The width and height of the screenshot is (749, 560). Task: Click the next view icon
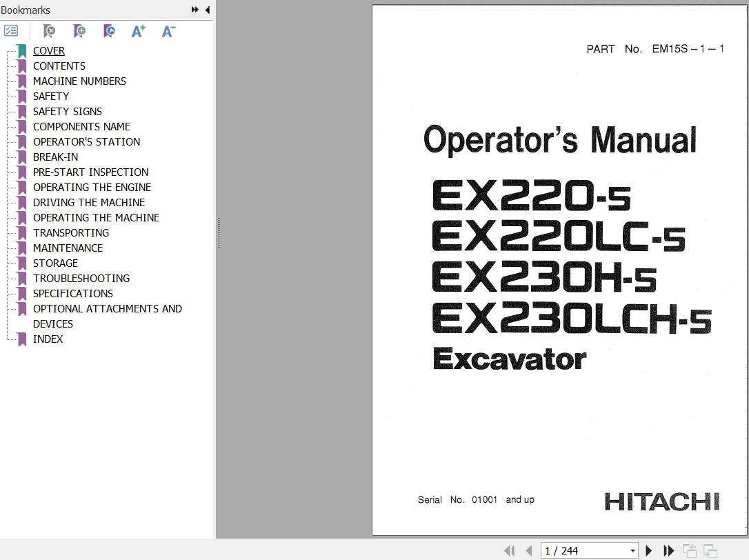point(710,550)
